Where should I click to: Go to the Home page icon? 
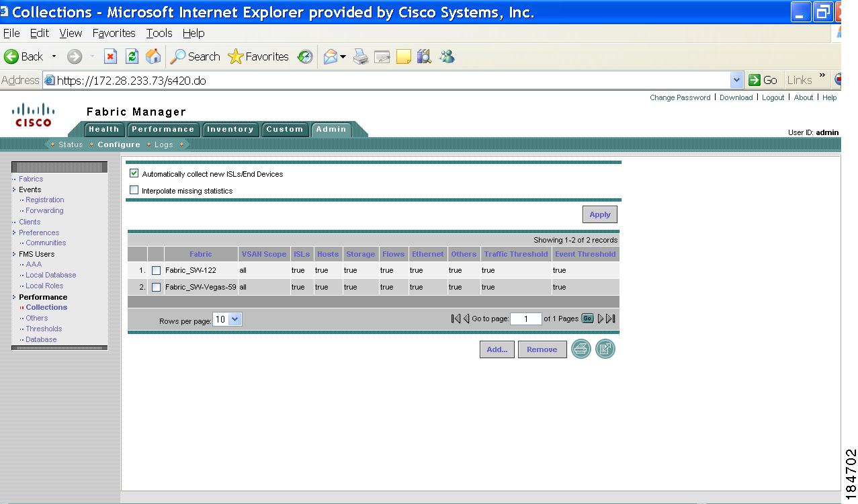click(153, 56)
